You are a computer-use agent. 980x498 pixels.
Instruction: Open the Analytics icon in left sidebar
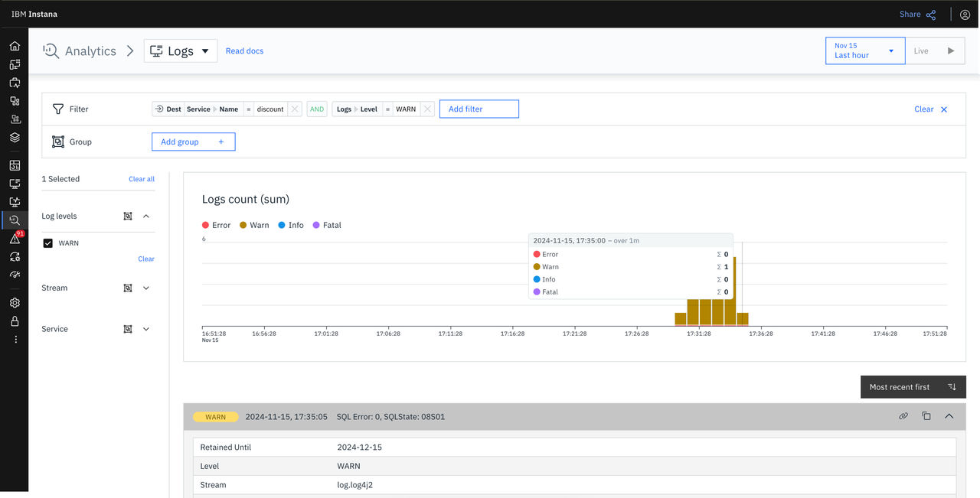point(15,220)
